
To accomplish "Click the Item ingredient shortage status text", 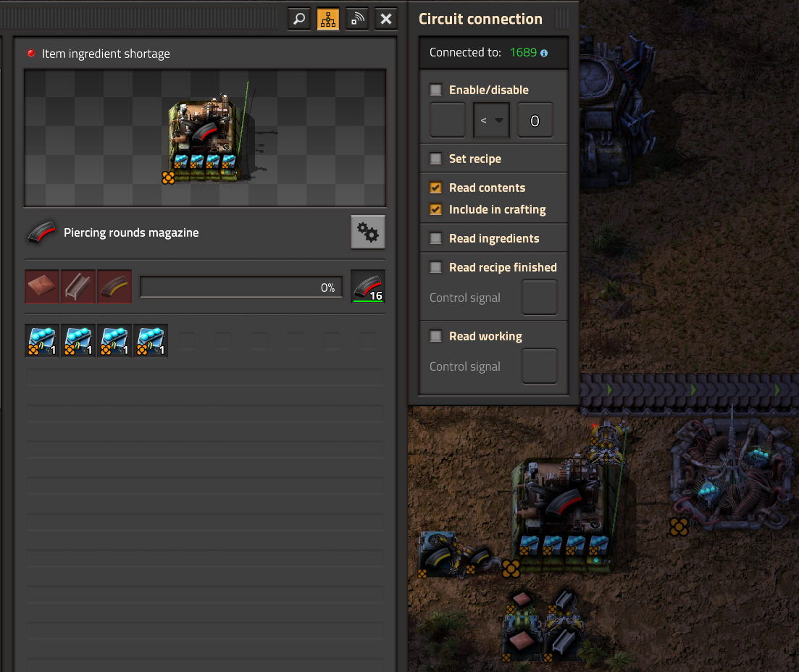I will (106, 54).
